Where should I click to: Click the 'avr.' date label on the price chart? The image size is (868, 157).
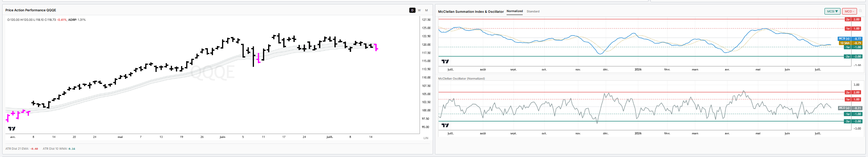point(13,137)
